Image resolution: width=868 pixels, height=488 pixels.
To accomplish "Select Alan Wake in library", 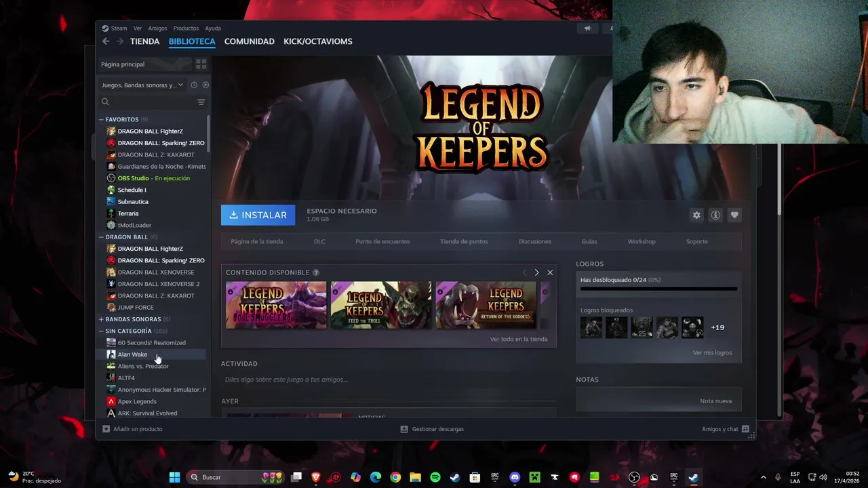I will click(132, 354).
